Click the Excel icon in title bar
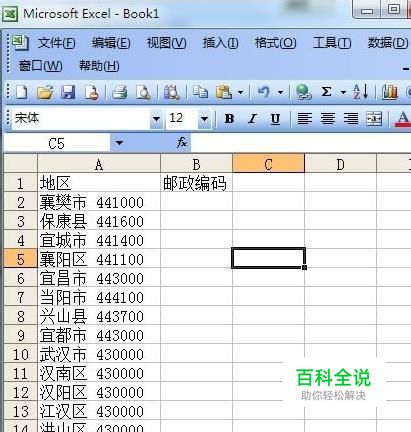The height and width of the screenshot is (432, 411). pos(10,14)
